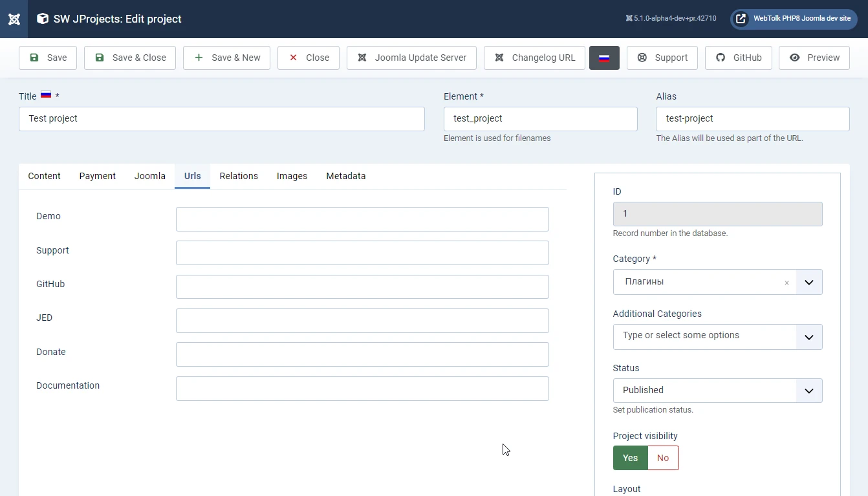868x496 pixels.
Task: Click the Support toolbar button
Action: click(662, 58)
